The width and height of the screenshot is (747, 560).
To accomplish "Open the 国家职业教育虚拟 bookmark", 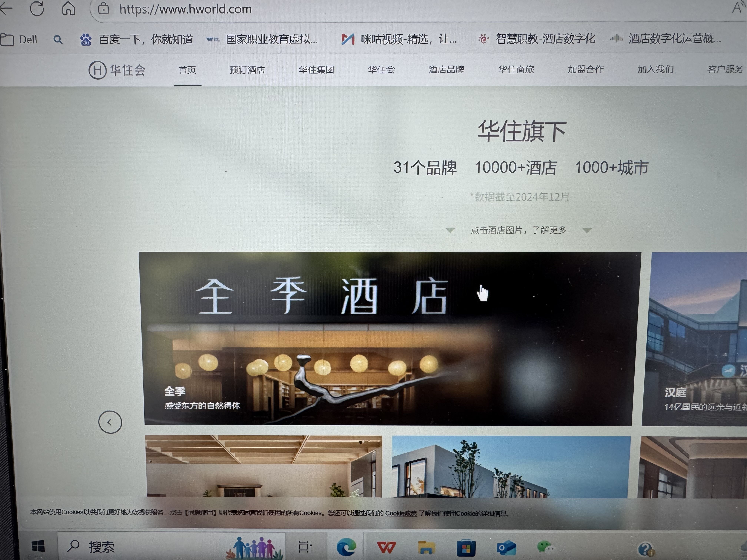I will pos(262,39).
